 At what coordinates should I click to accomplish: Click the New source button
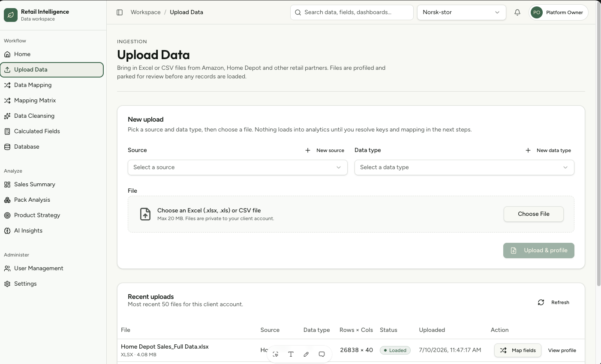click(x=325, y=150)
